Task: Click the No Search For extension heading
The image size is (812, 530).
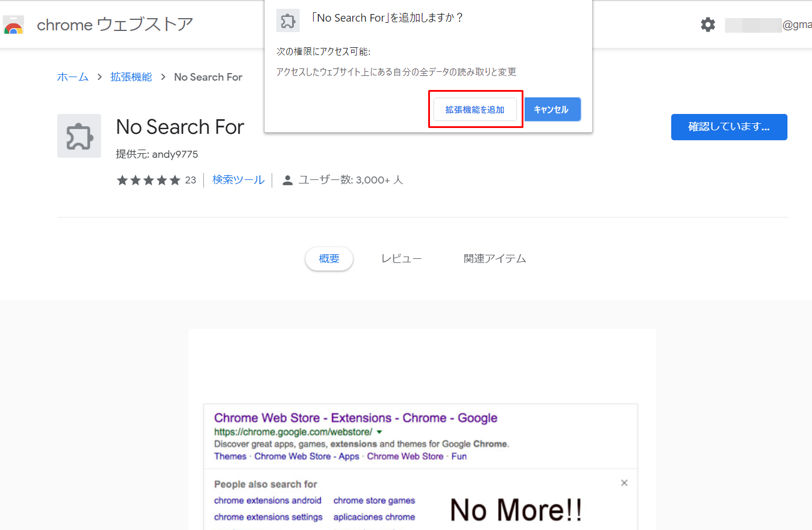Action: click(180, 127)
